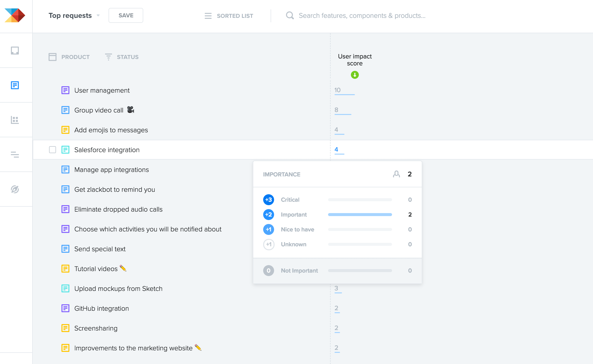Click the User management feature icon
The height and width of the screenshot is (364, 593).
click(x=65, y=90)
